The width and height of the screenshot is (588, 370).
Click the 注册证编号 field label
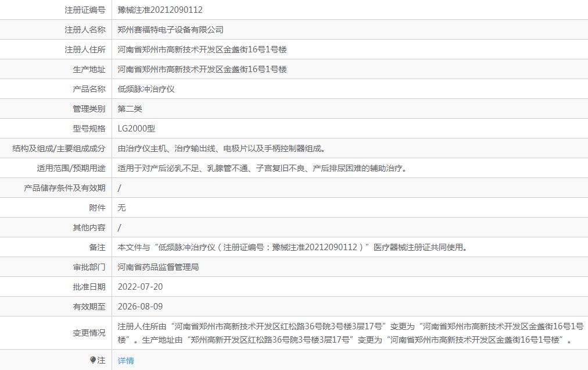click(x=85, y=10)
